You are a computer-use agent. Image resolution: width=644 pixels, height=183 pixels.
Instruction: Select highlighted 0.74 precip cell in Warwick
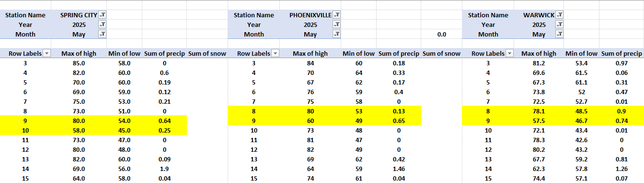pyautogui.click(x=621, y=121)
